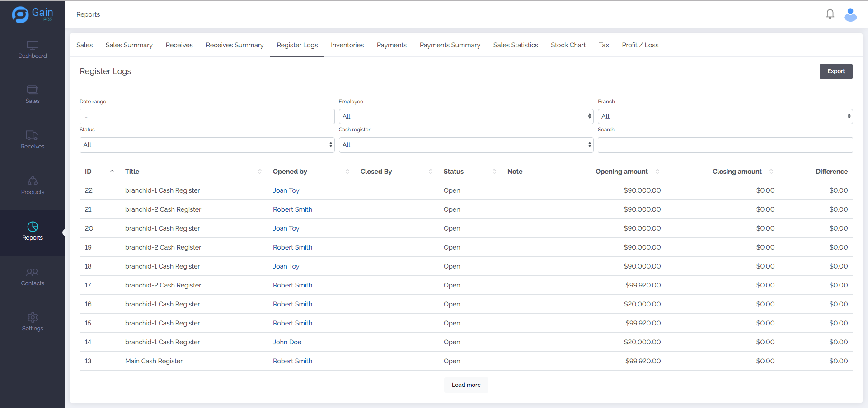The width and height of the screenshot is (868, 408).
Task: Open the Dashboard icon in sidebar
Action: coord(33,46)
